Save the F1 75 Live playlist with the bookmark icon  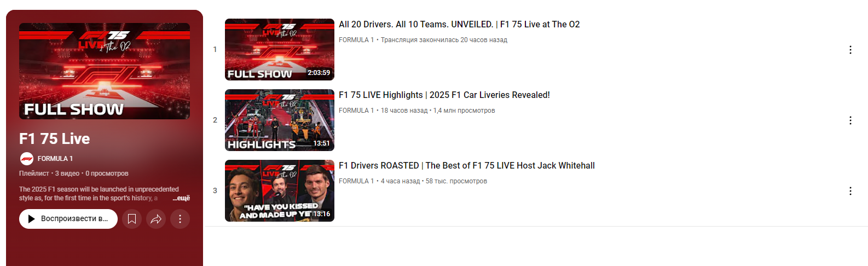[132, 219]
